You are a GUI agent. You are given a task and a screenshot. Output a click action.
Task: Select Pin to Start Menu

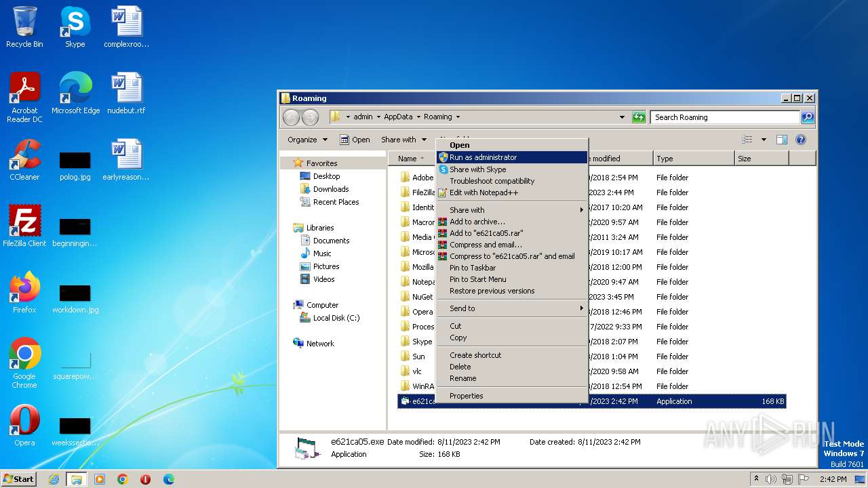512,279
